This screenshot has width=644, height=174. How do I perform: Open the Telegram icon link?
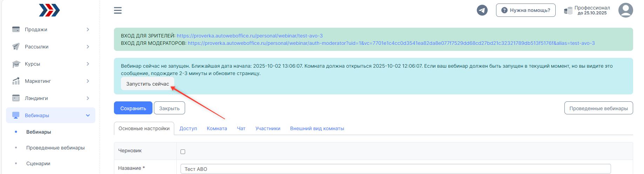point(482,10)
